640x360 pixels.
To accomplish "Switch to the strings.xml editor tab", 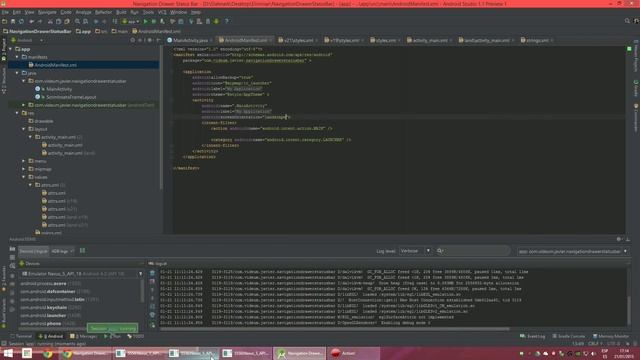I will (x=537, y=40).
